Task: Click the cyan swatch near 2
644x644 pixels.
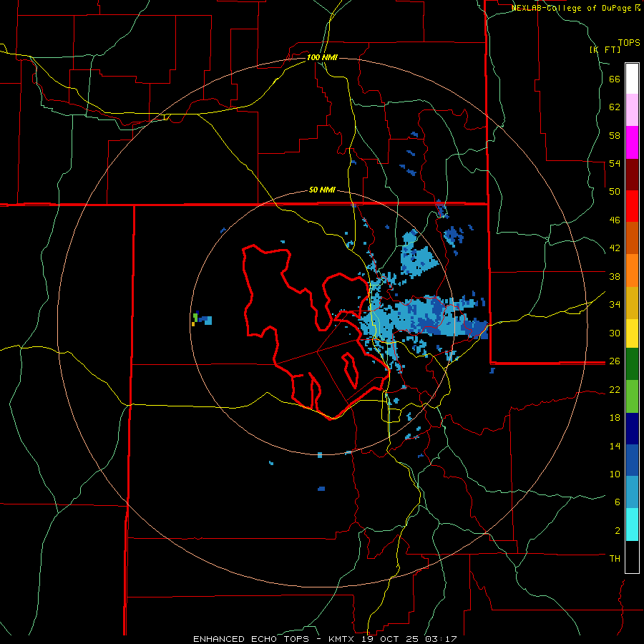Action: [x=632, y=525]
